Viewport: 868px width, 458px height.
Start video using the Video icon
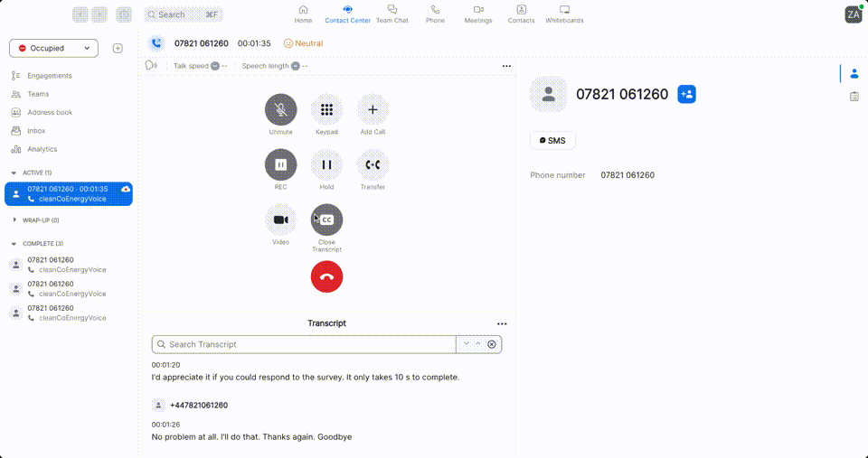click(x=280, y=220)
